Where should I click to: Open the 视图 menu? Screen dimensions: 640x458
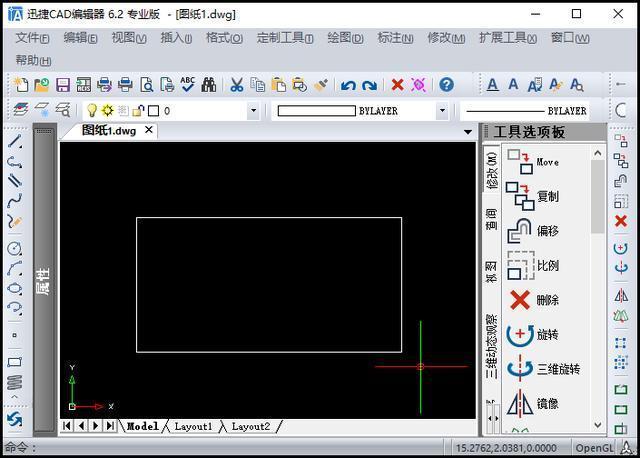pos(129,38)
